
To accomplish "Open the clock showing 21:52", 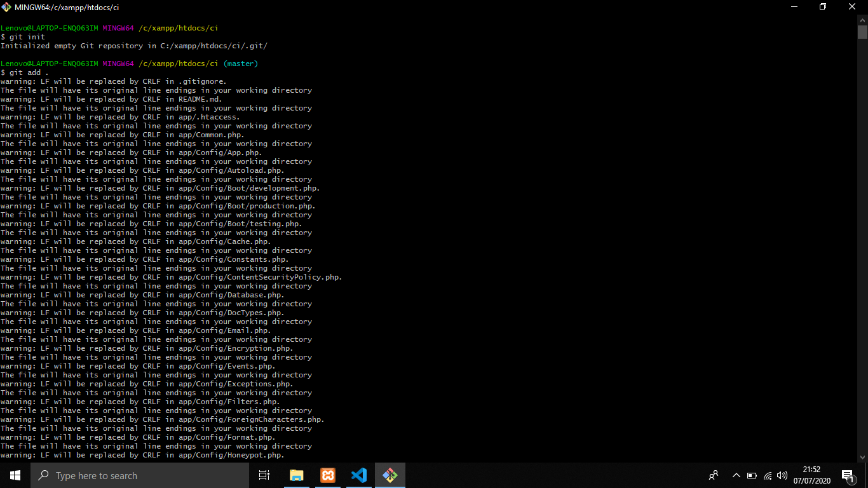I will (811, 475).
